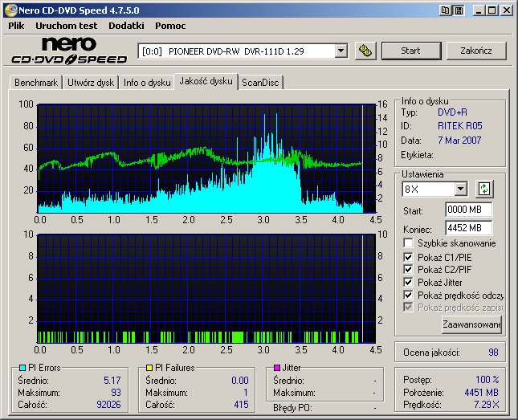Click the copy screenshot icon in title bar
518x420 pixels.
tap(445, 10)
